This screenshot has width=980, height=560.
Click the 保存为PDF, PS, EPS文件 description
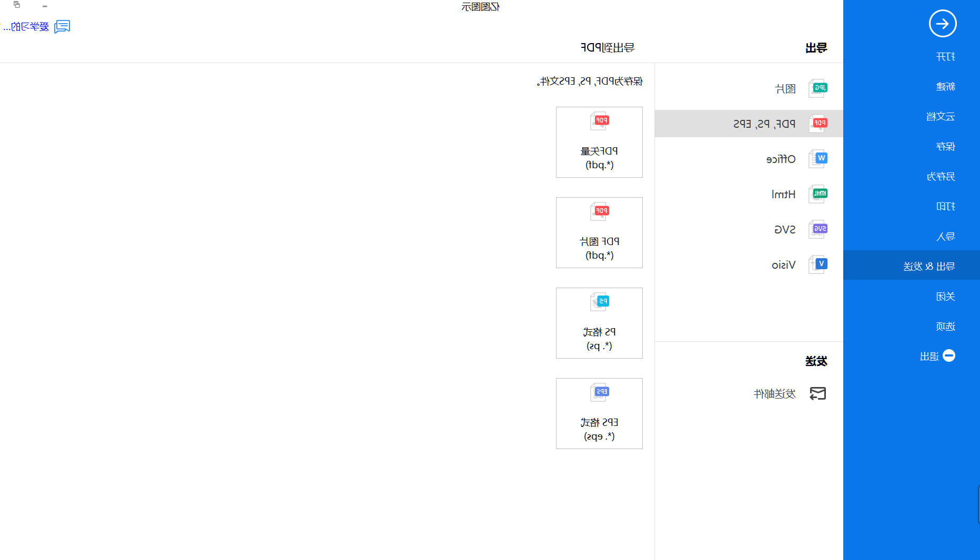pos(590,82)
